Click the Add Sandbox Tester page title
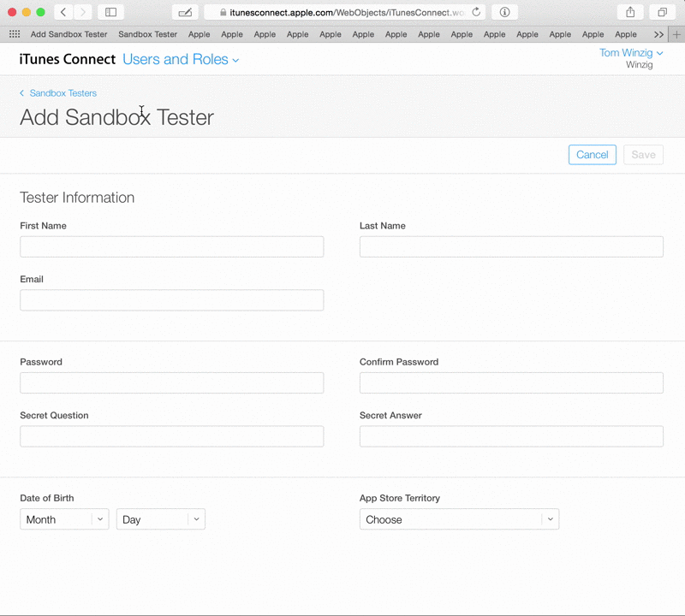This screenshot has height=616, width=685. tap(116, 117)
